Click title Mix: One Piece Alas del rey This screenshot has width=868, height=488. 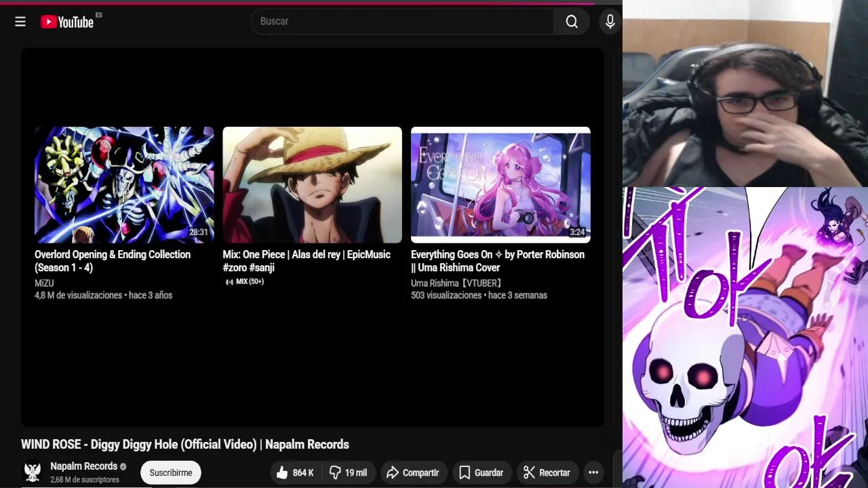coord(307,261)
